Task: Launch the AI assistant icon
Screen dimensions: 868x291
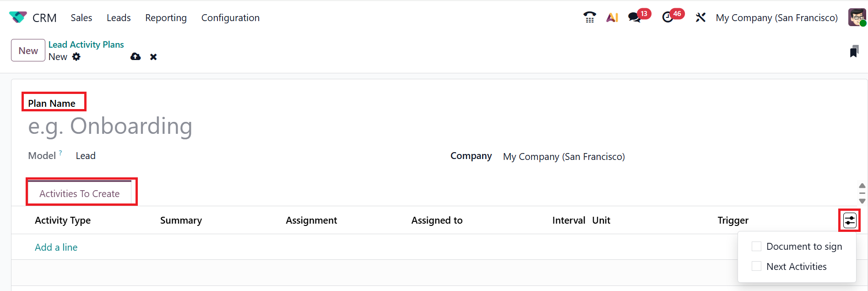Action: point(612,17)
